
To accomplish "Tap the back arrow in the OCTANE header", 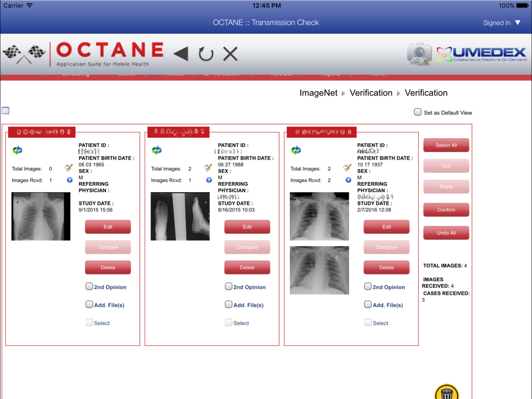I will [181, 54].
